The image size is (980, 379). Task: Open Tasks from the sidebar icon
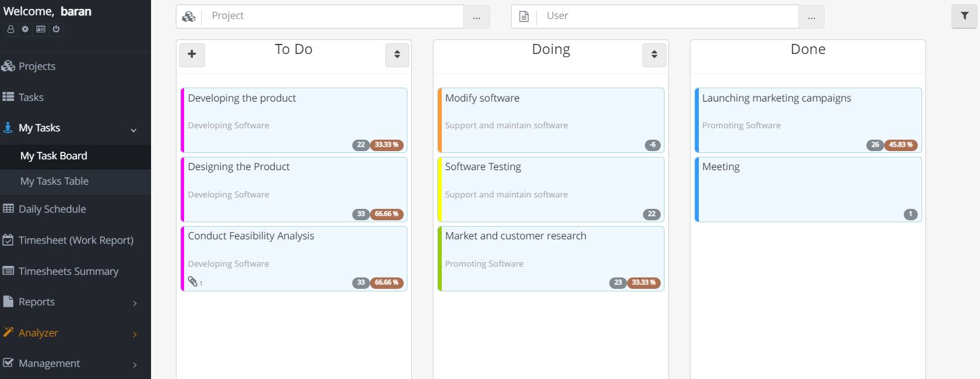click(x=8, y=96)
